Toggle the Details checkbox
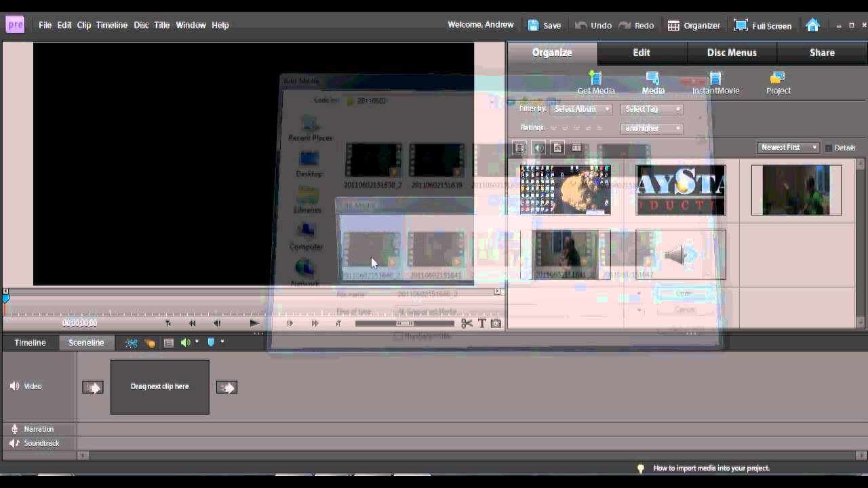The width and height of the screenshot is (868, 488). pos(828,148)
